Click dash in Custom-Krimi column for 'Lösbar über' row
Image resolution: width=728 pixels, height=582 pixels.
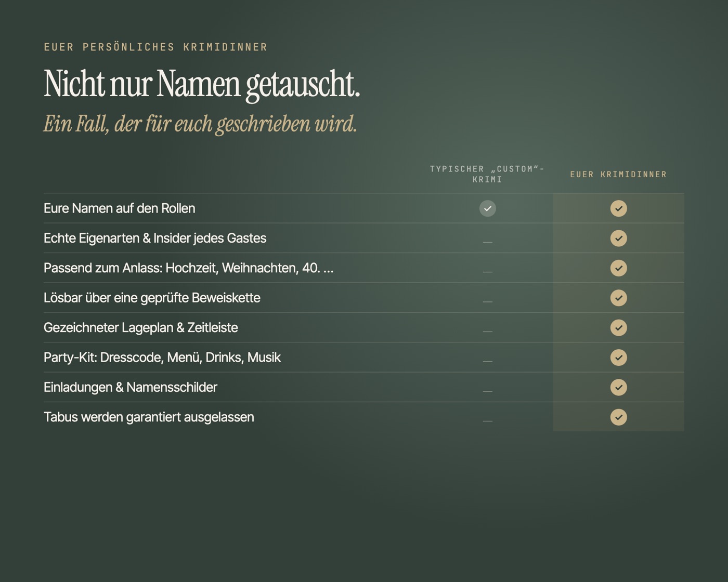click(487, 301)
